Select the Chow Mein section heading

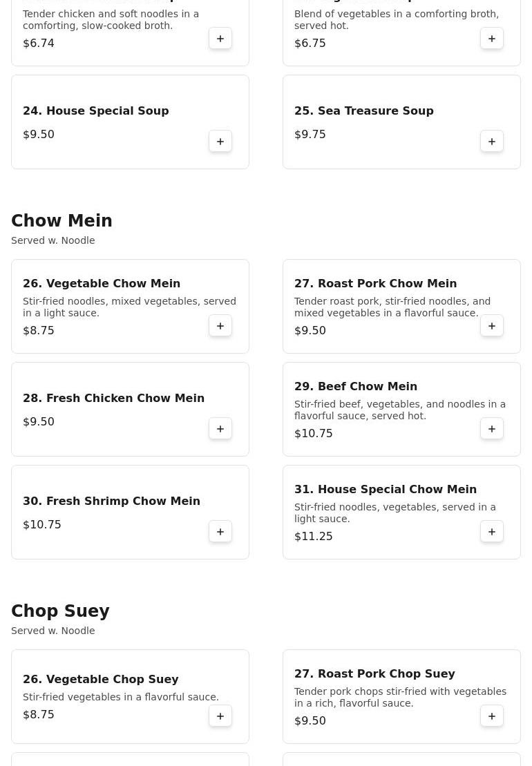(61, 221)
